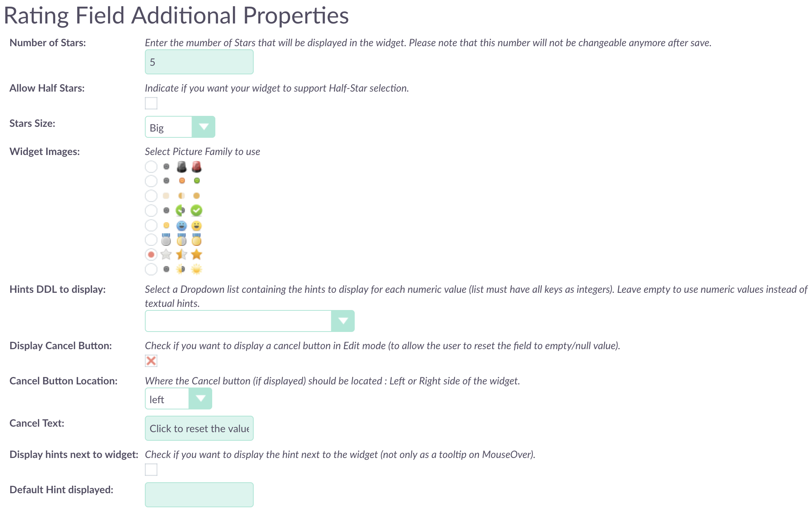The width and height of the screenshot is (812, 512).
Task: Choose the medals picture family radio button
Action: tap(151, 240)
